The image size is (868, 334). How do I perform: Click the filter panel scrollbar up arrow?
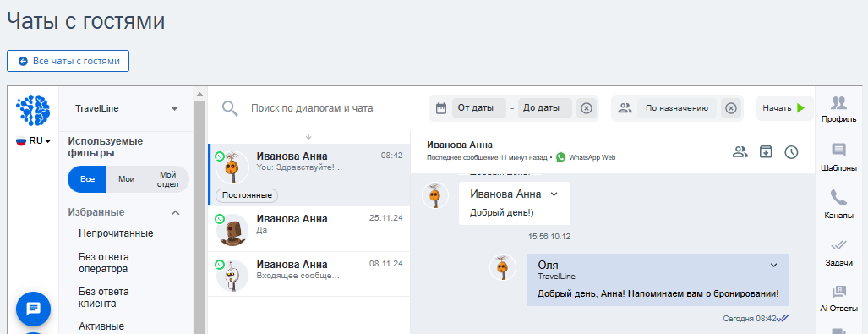click(199, 95)
